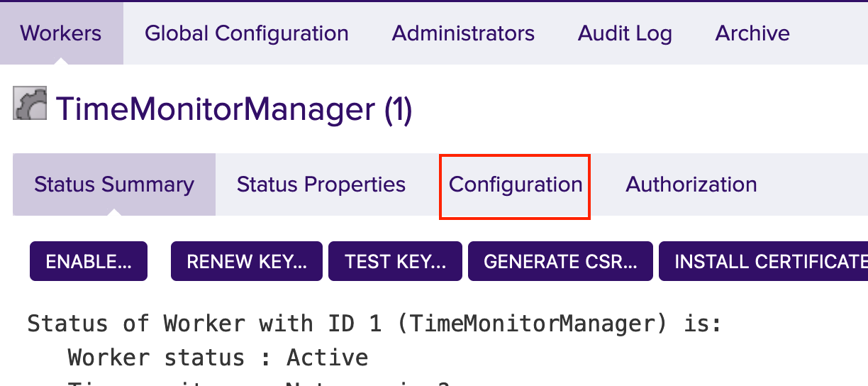Screen dimensions: 868x386
Task: Open the Workers tab
Action: [61, 33]
